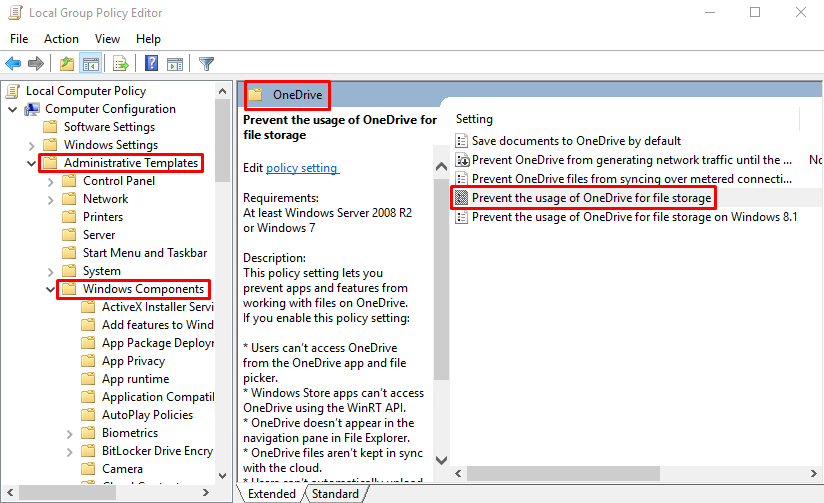This screenshot has height=503, width=824.
Task: Click the OneDrive header folder icon
Action: (x=255, y=95)
